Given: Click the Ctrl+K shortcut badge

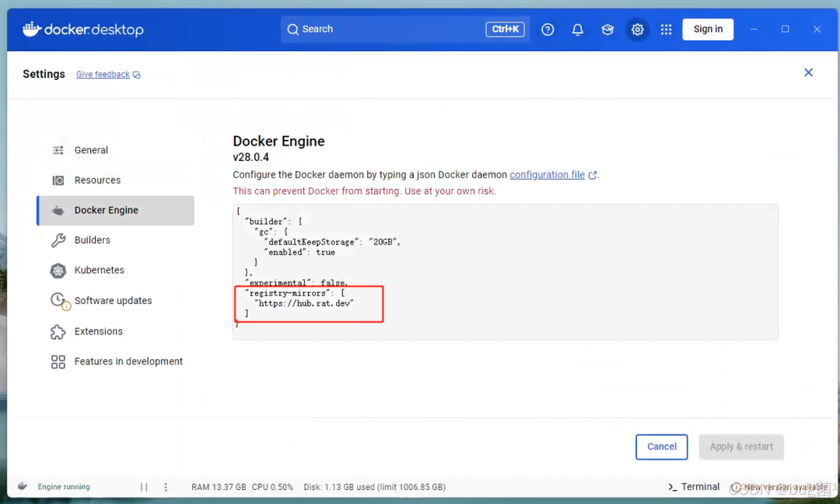Looking at the screenshot, I should pos(506,30).
